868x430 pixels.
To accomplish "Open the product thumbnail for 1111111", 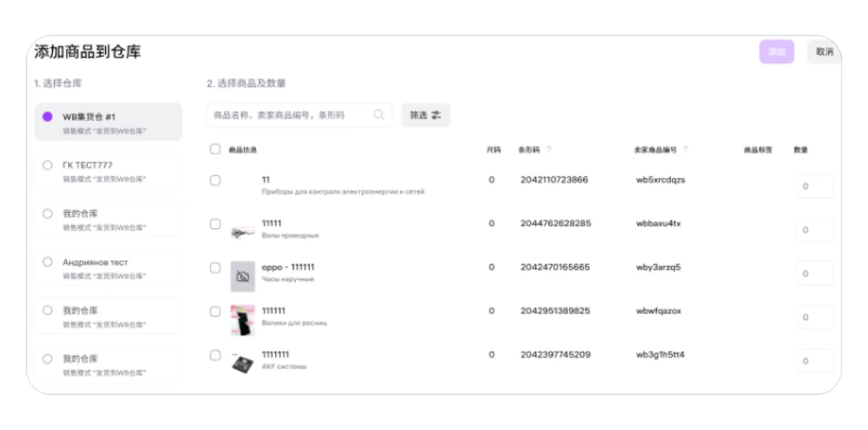I will pyautogui.click(x=243, y=363).
